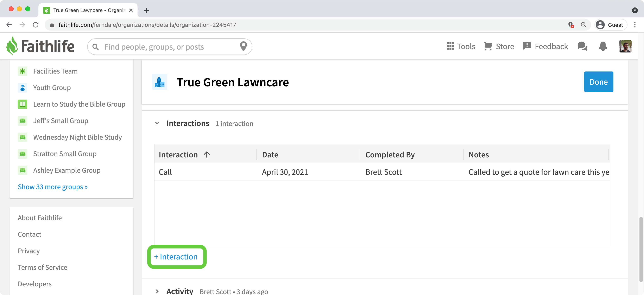
Task: Open the Feedback flag
Action: coord(545,46)
